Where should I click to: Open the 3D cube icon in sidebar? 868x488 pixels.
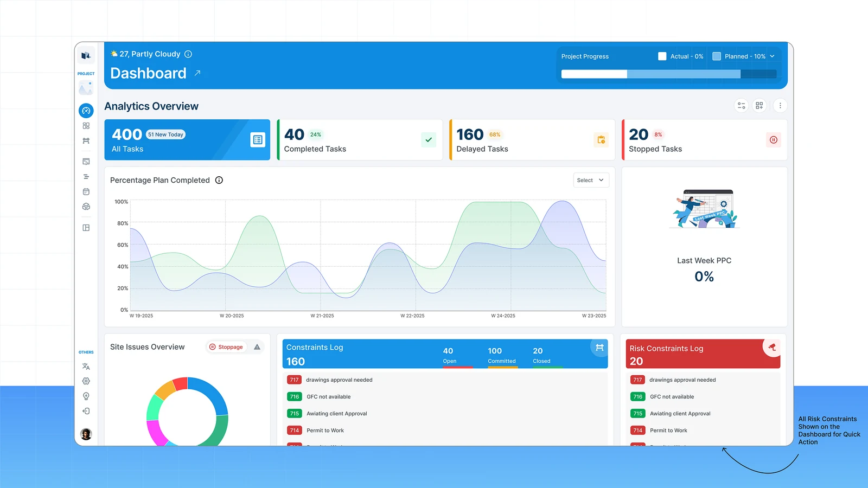tap(86, 207)
